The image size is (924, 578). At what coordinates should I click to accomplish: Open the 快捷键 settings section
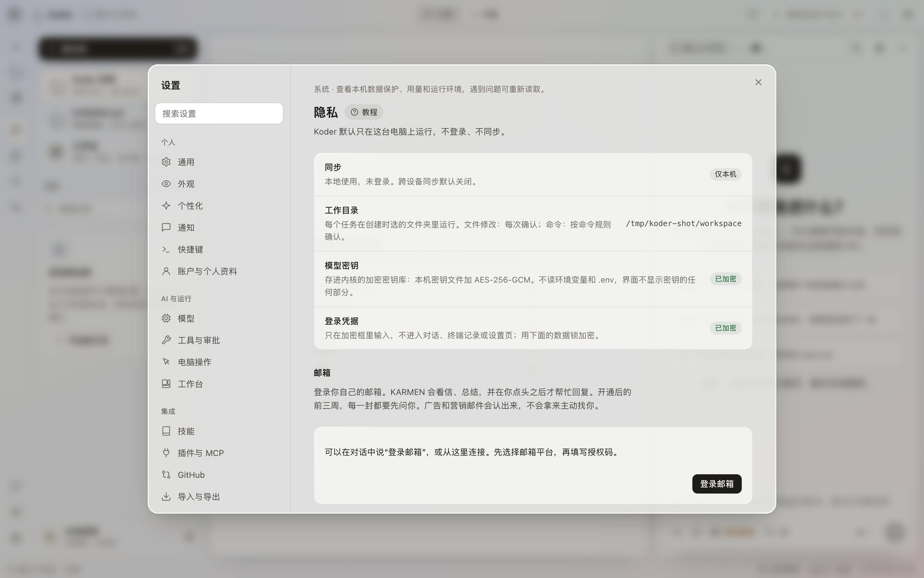click(219, 249)
